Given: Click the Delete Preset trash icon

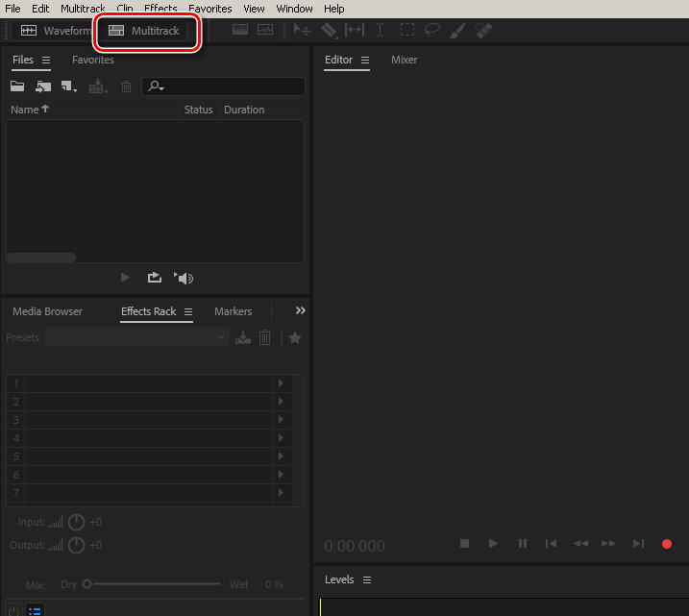Looking at the screenshot, I should coord(264,337).
